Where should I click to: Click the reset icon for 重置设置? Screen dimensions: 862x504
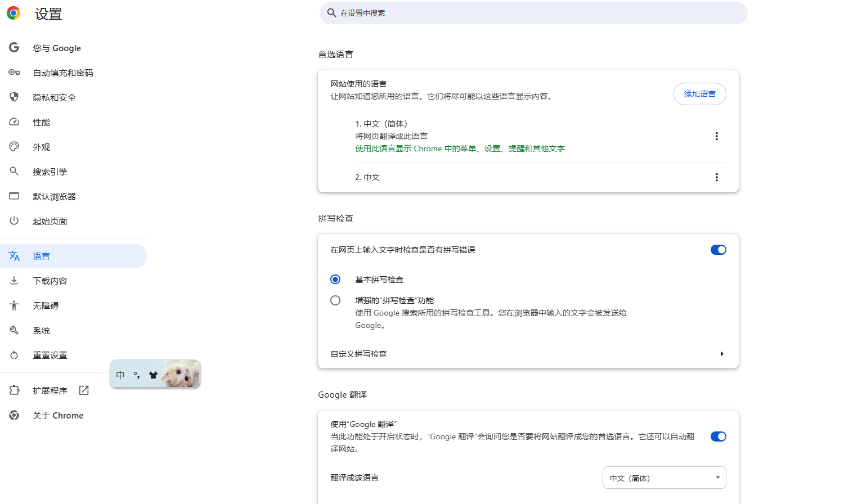(x=14, y=355)
